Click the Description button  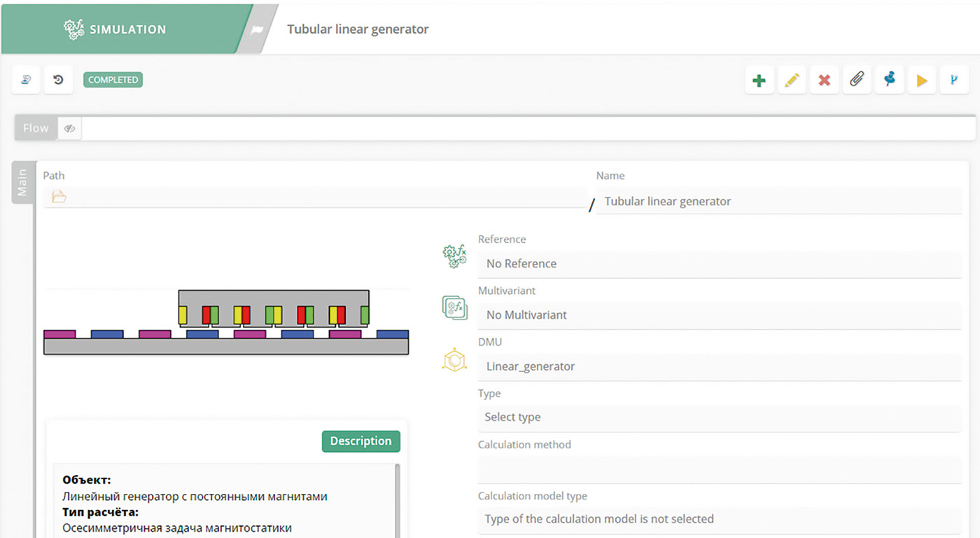click(x=360, y=441)
